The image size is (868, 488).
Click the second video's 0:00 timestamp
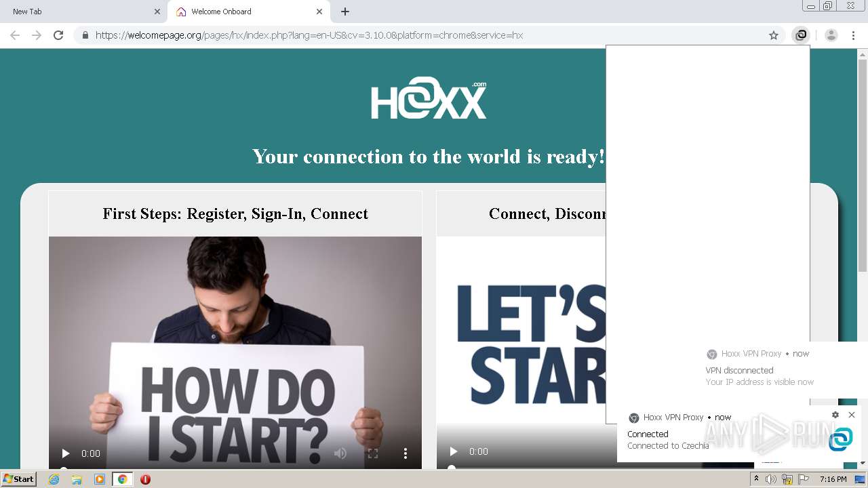click(479, 451)
